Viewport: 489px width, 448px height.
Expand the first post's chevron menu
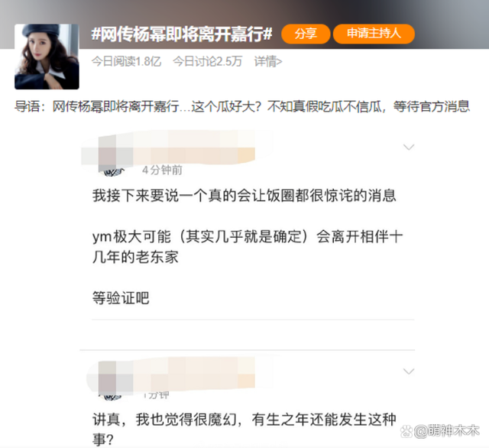tap(409, 147)
